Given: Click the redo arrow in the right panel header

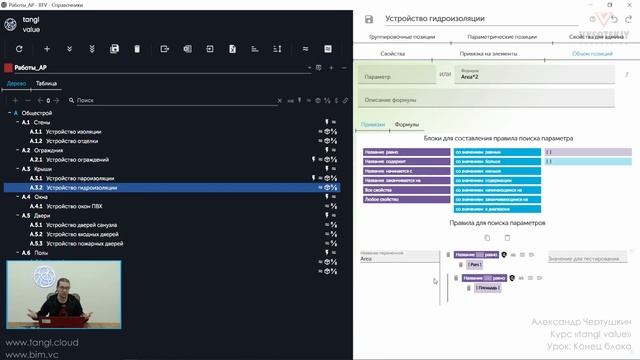Looking at the screenshot, I should pos(629,19).
